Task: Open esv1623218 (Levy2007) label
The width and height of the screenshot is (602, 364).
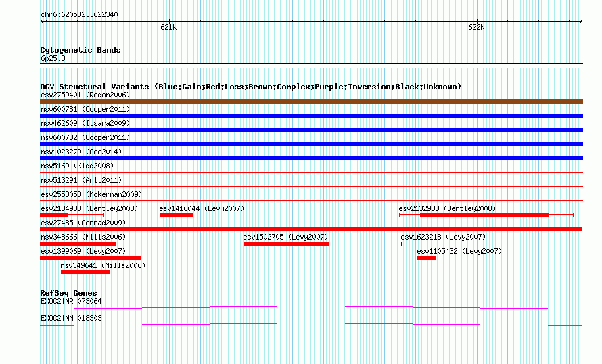Action: click(x=443, y=237)
